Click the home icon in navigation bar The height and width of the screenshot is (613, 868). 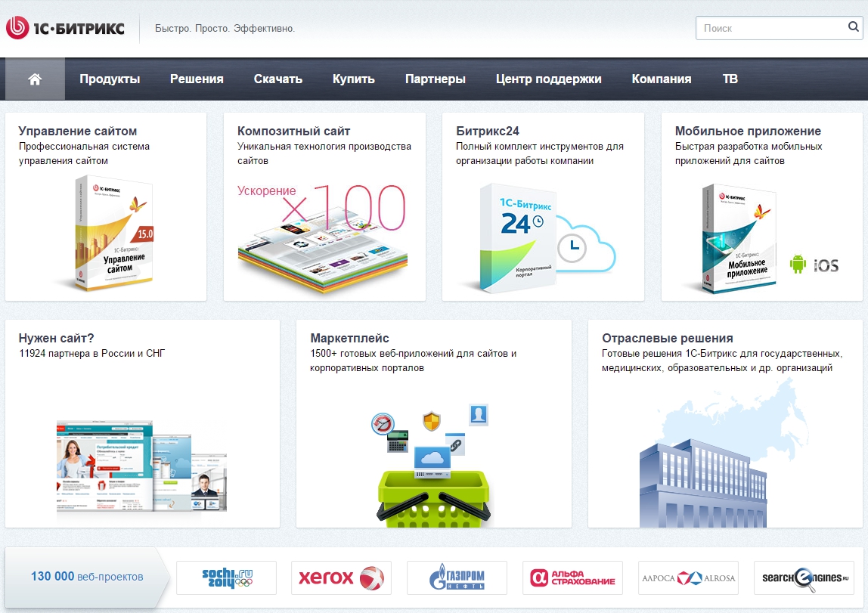click(35, 79)
